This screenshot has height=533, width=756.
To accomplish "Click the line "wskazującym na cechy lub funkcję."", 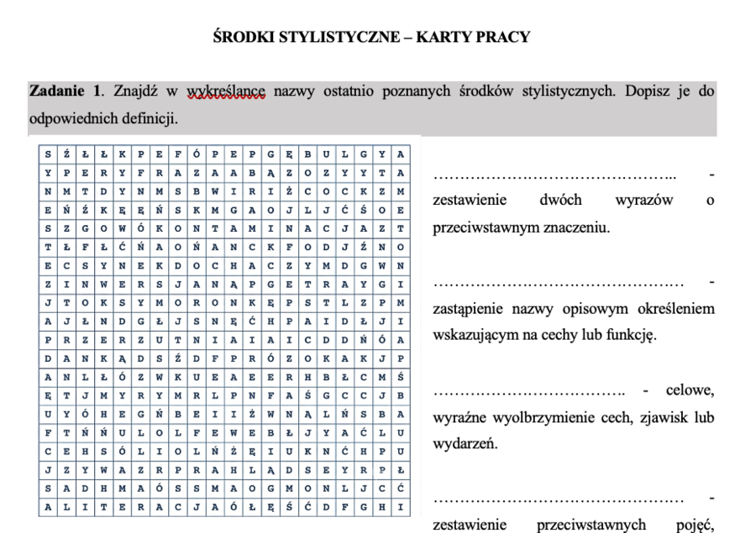I will [x=544, y=334].
